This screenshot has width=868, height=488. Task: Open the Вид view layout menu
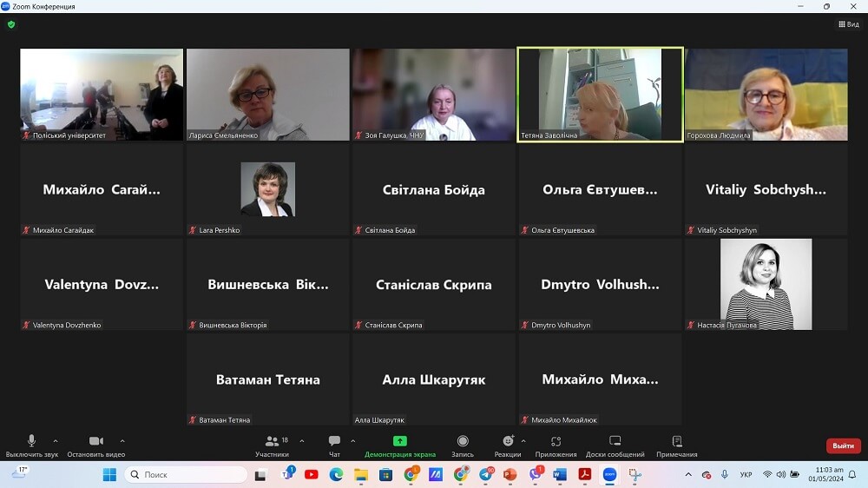pyautogui.click(x=848, y=24)
